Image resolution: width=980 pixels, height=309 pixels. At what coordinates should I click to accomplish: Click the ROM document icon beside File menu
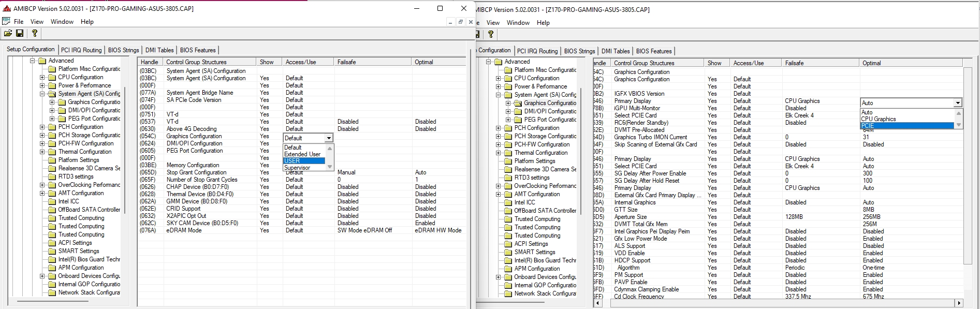pos(6,21)
